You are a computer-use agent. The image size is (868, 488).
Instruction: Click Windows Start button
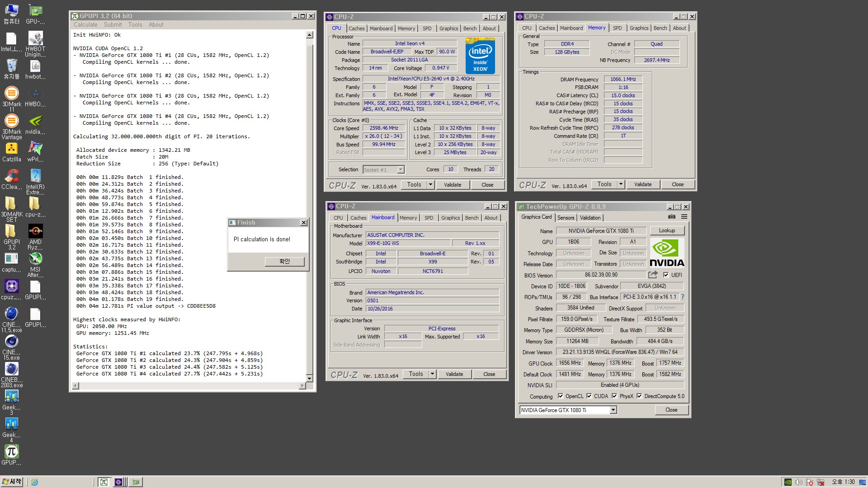12,482
